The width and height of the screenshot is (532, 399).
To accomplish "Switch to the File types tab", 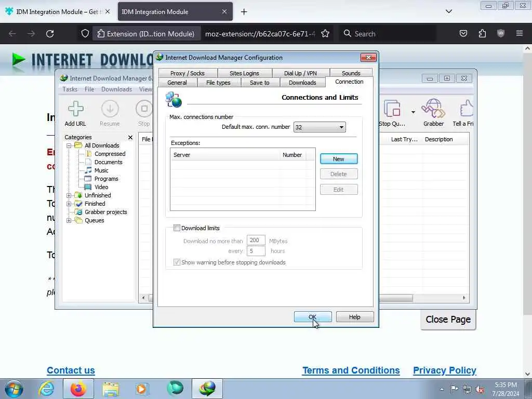I will (218, 83).
